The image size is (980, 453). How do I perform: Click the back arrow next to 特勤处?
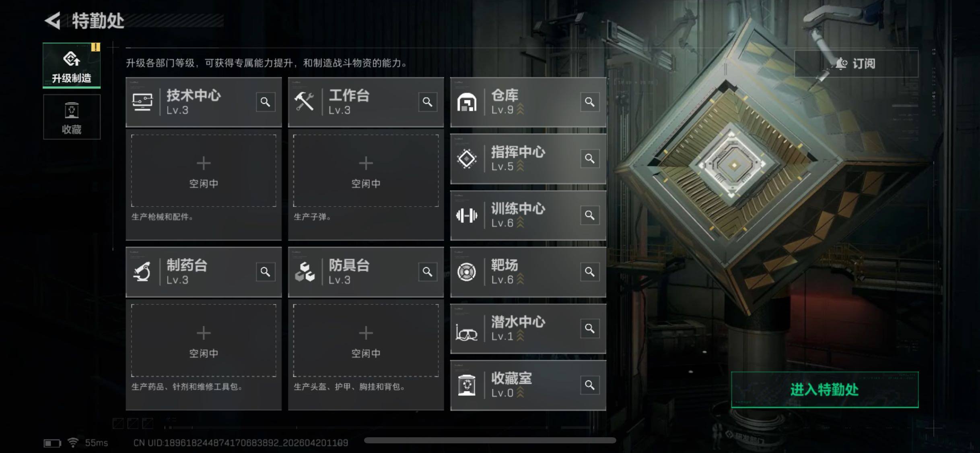click(x=53, y=21)
